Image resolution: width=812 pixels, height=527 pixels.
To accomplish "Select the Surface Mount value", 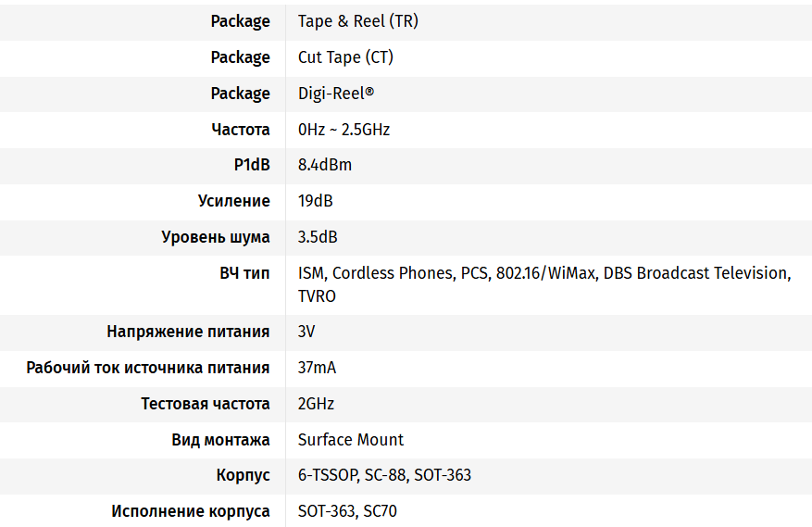I will click(350, 440).
